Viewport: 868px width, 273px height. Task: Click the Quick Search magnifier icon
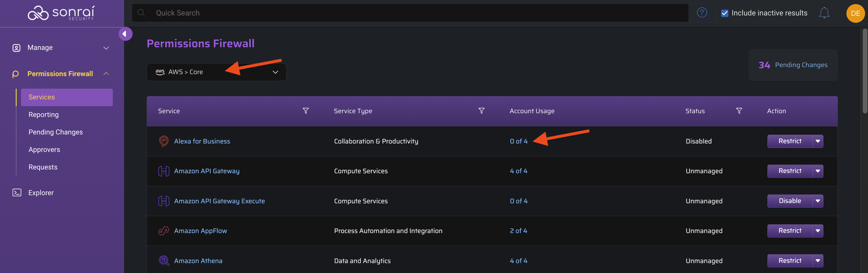click(141, 13)
